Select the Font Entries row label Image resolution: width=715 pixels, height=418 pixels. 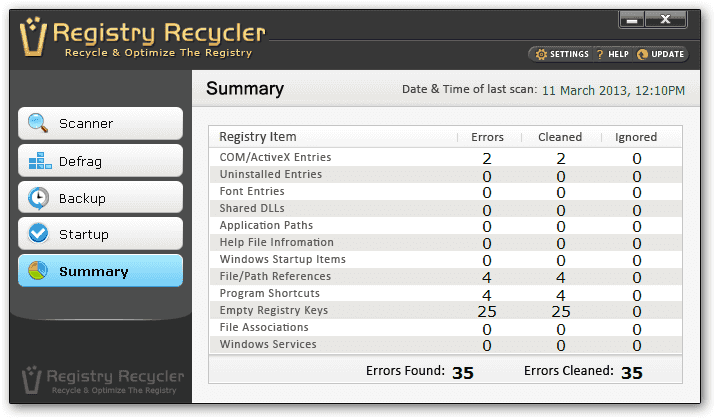(252, 191)
